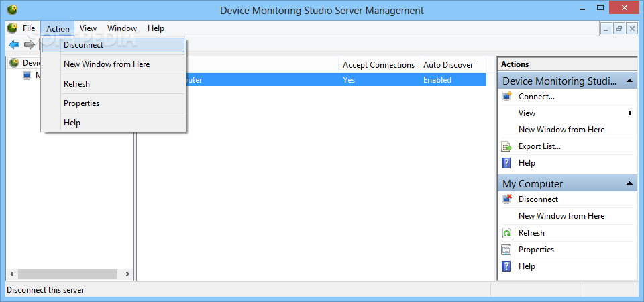Image resolution: width=644 pixels, height=302 pixels.
Task: Click Help text under My Computer section
Action: [x=527, y=266]
